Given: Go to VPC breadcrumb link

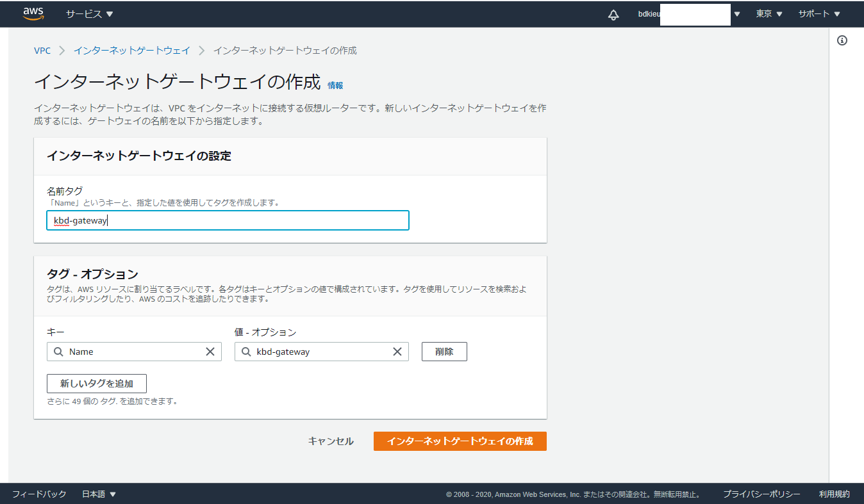Looking at the screenshot, I should [42, 51].
